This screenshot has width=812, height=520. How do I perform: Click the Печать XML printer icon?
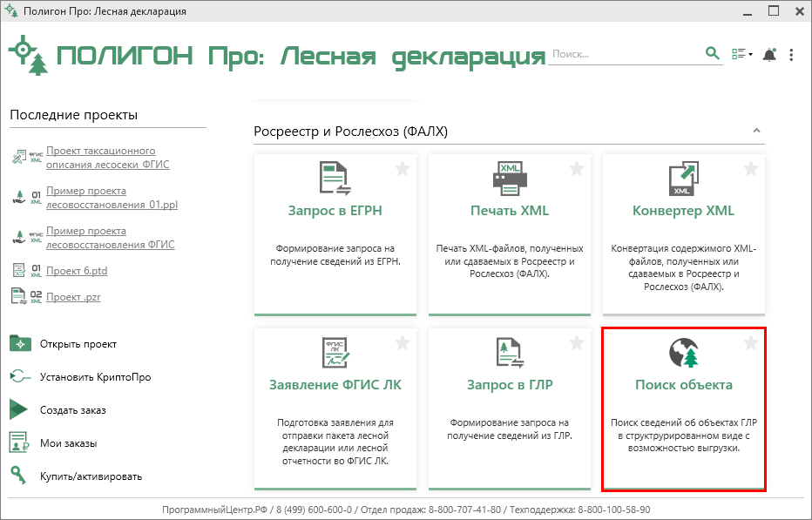coord(510,179)
